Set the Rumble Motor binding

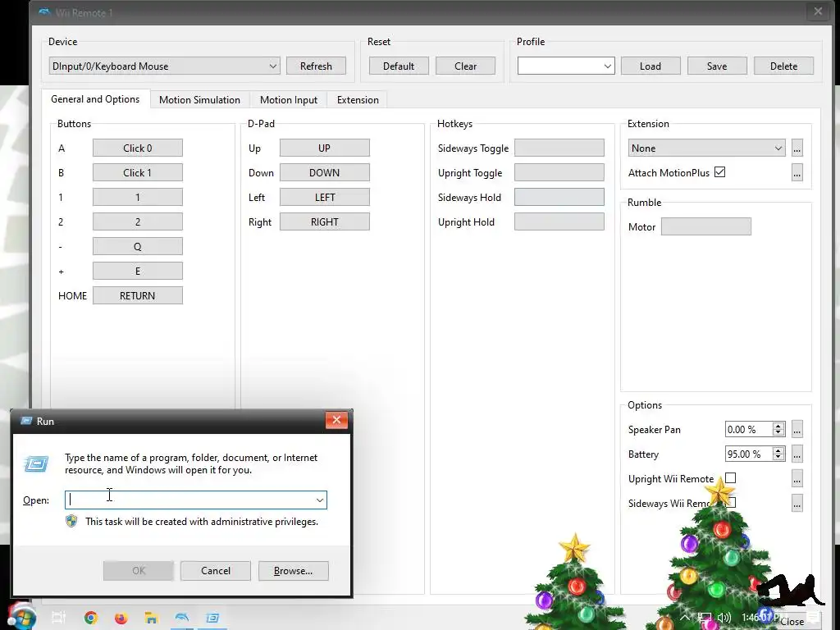pos(706,226)
